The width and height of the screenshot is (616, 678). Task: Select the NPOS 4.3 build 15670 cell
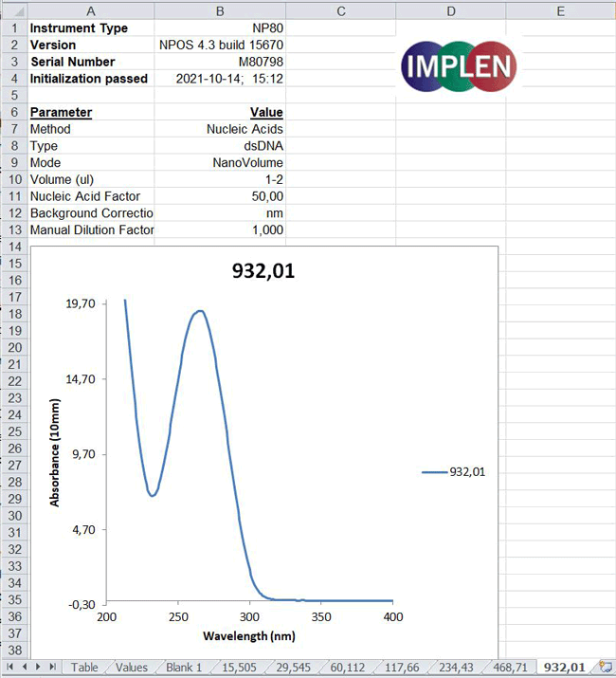coord(220,45)
